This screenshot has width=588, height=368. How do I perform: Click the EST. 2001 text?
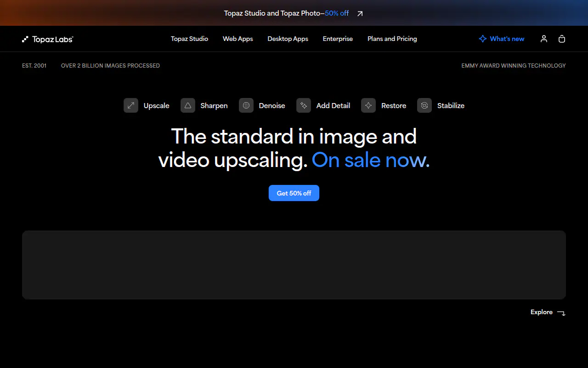coord(34,66)
